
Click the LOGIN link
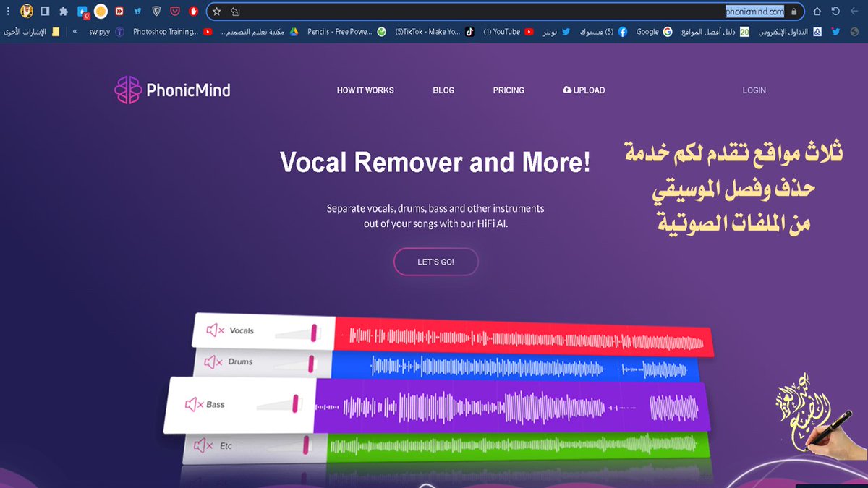tap(754, 90)
